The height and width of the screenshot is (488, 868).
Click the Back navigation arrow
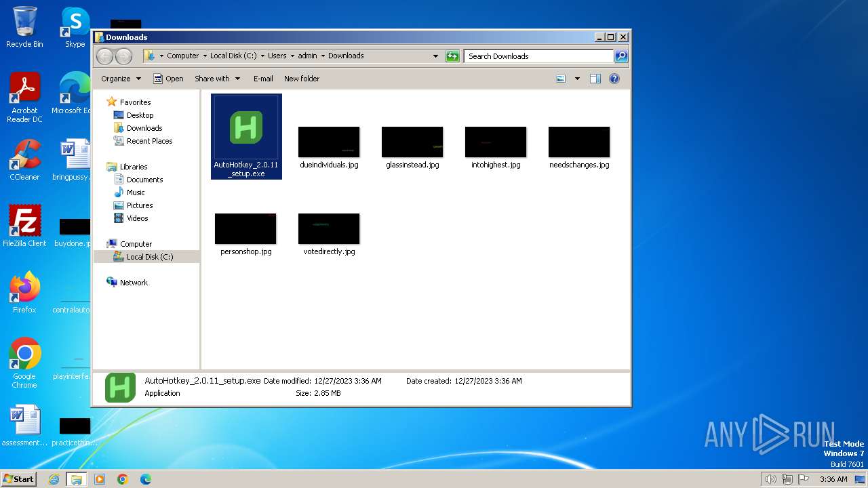(x=104, y=56)
